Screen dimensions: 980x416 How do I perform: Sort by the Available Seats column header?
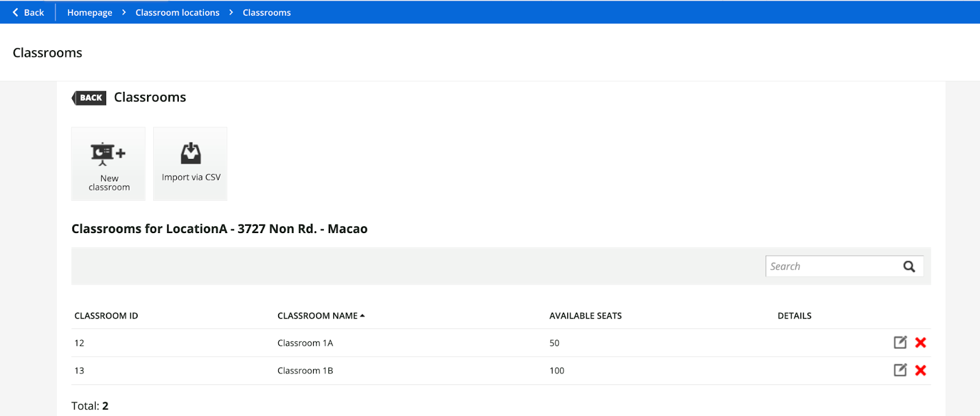[585, 316]
